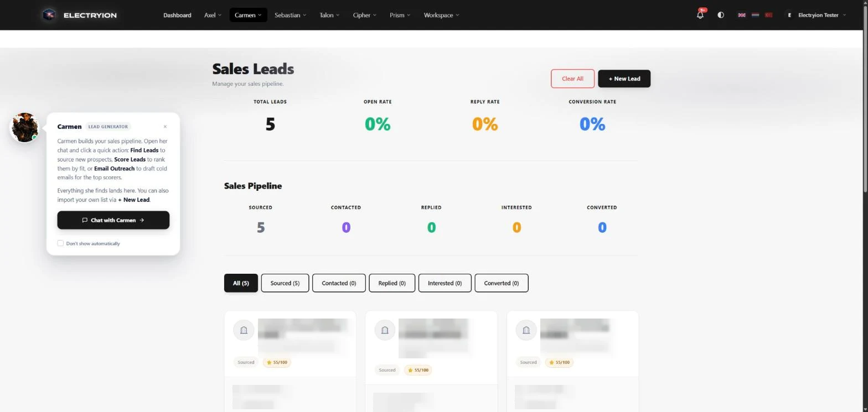This screenshot has width=868, height=412.
Task: Click the Electryion cube logo
Action: 49,15
